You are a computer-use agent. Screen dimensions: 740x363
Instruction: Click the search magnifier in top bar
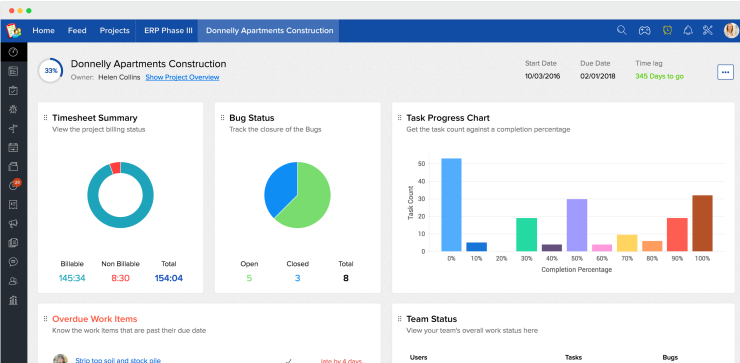click(x=622, y=30)
